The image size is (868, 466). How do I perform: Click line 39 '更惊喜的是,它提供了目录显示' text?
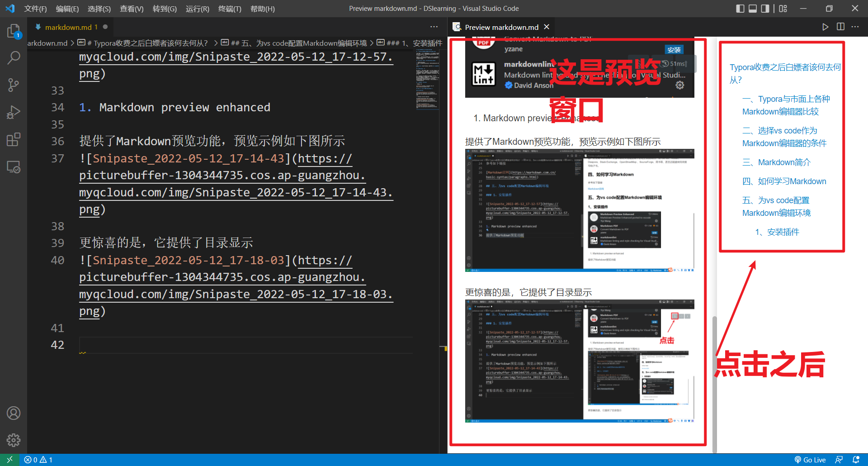pyautogui.click(x=166, y=243)
